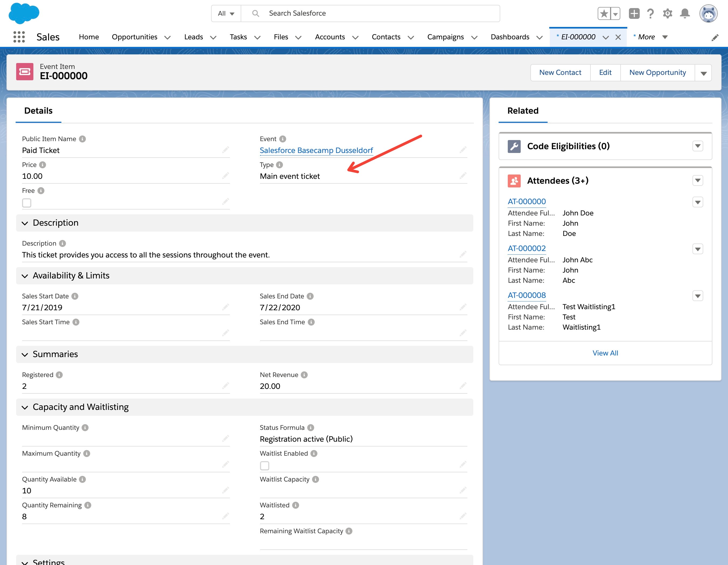Open the More navigation dropdown
728x565 pixels.
pos(650,37)
